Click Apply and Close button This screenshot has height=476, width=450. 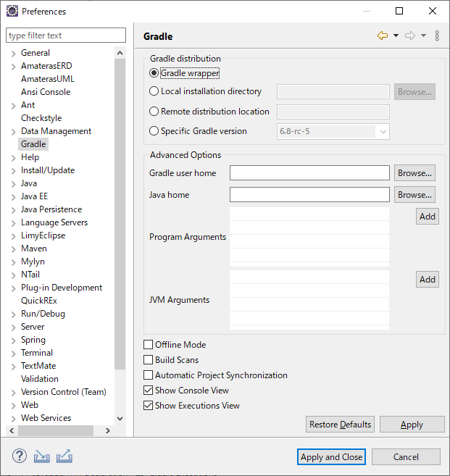pos(331,457)
